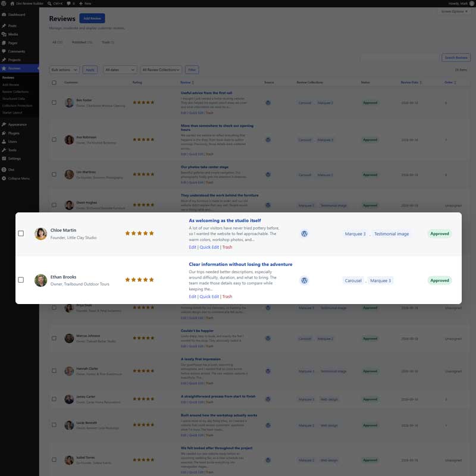Click WordPress source icon in Chloe Martin row
This screenshot has width=476, height=476.
point(304,233)
